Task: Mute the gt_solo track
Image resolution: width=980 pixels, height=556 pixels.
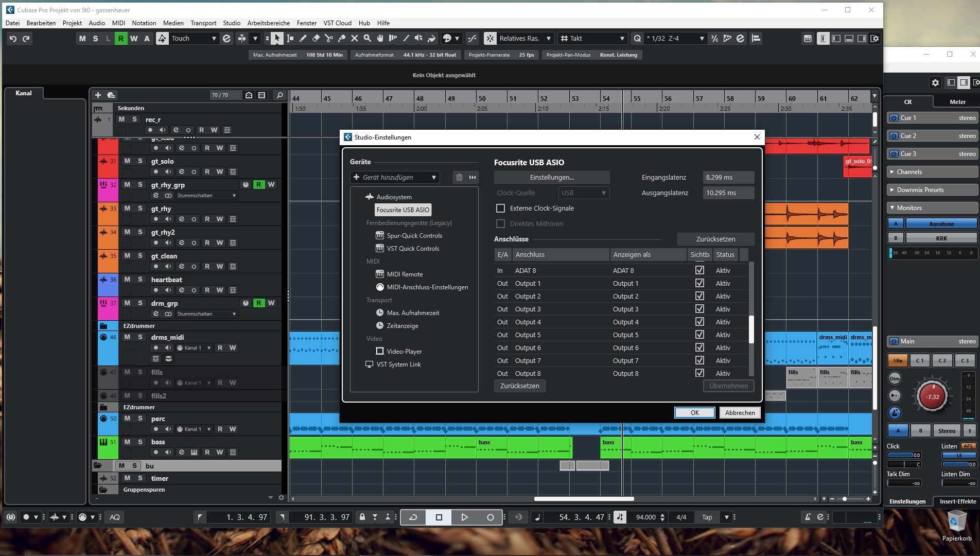Action: [127, 161]
